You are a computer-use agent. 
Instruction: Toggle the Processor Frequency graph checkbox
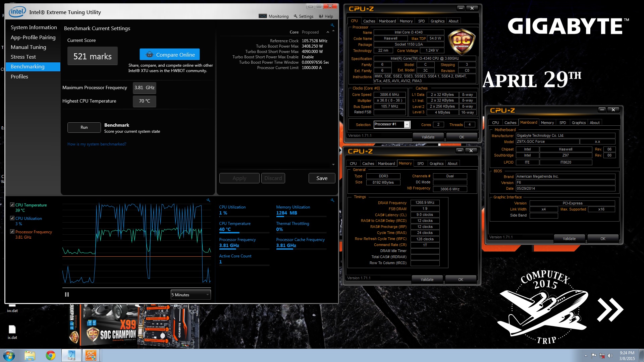click(12, 232)
